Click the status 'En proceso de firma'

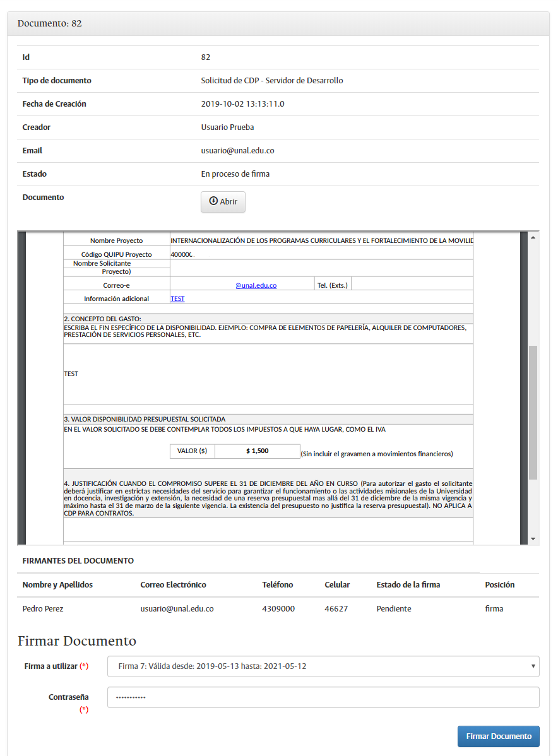pyautogui.click(x=235, y=174)
